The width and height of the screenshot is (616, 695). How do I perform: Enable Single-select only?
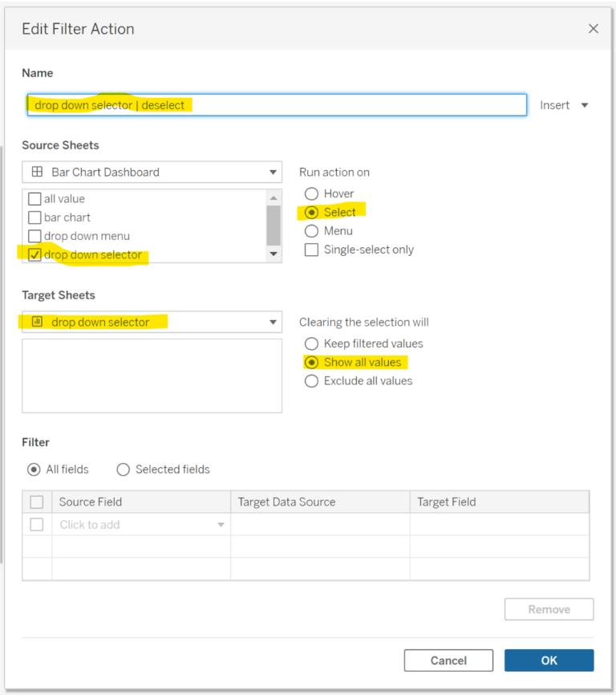pos(311,250)
